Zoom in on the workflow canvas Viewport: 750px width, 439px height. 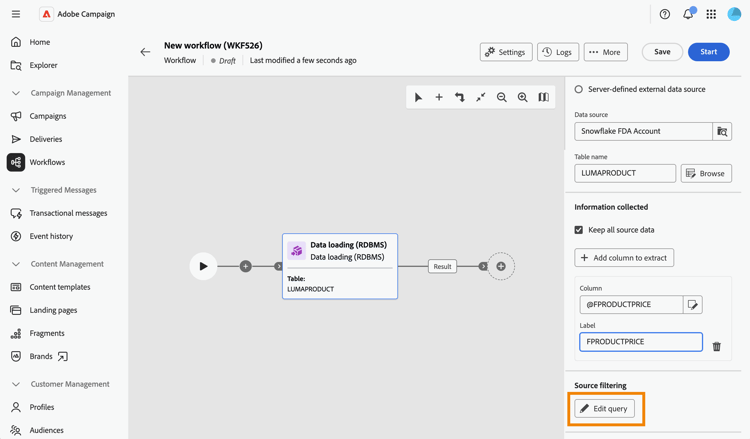tap(522, 98)
